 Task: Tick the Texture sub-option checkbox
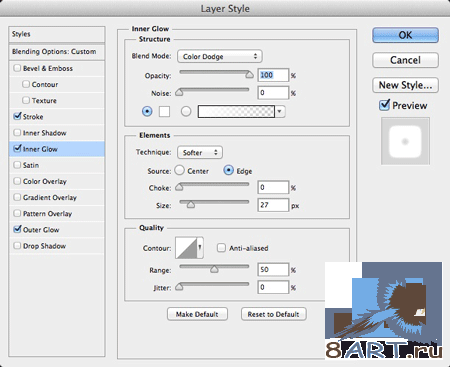[26, 100]
